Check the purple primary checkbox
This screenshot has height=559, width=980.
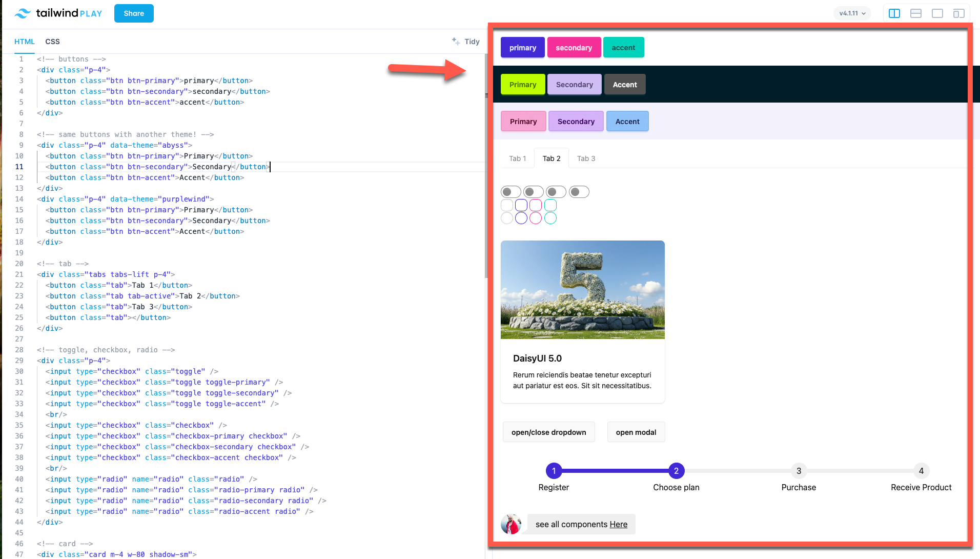[521, 205]
